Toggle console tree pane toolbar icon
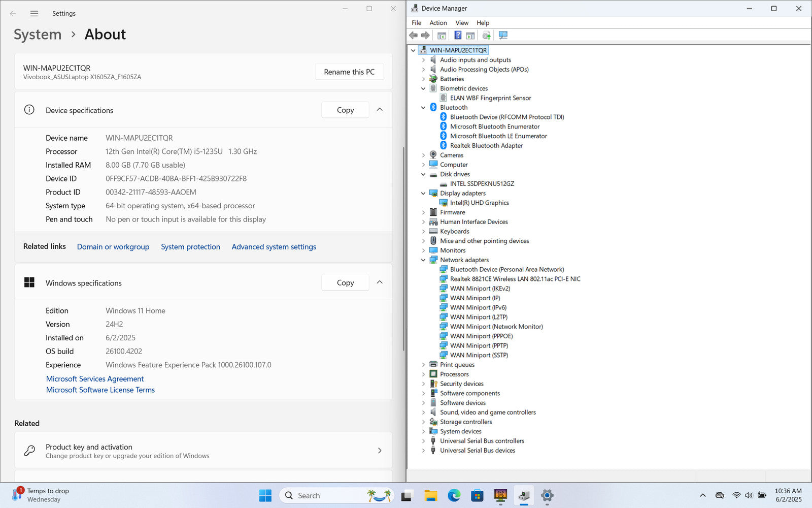Image resolution: width=812 pixels, height=508 pixels. 442,35
